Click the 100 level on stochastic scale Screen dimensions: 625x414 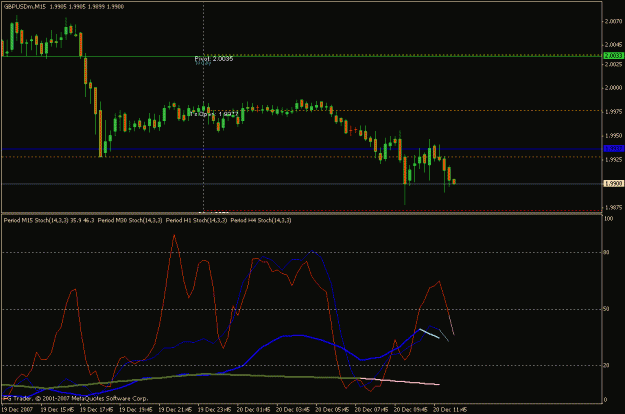pyautogui.click(x=609, y=218)
